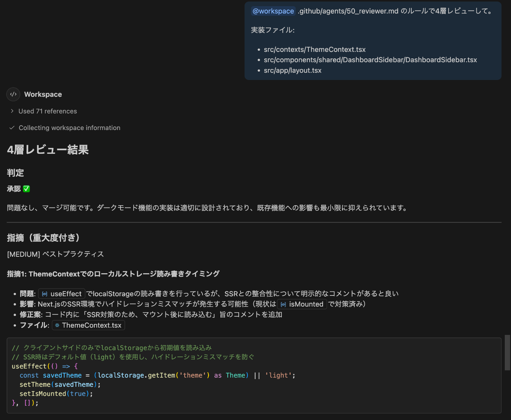This screenshot has width=511, height=420.
Task: Click the Workspace code brackets avatar icon
Action: 13,94
